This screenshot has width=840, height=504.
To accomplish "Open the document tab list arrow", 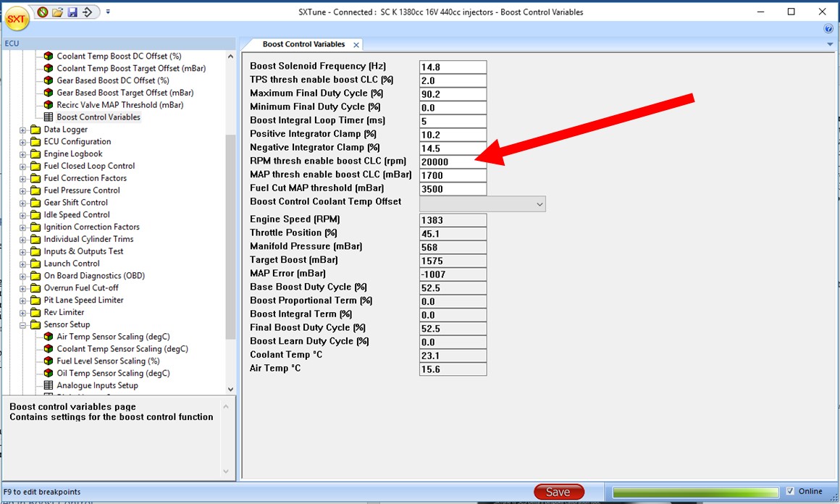I will pyautogui.click(x=830, y=44).
